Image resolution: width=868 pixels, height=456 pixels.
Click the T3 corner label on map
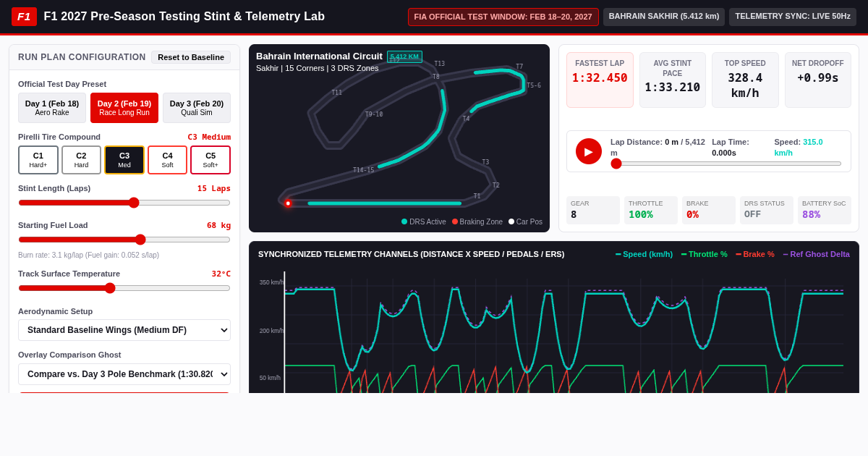pyautogui.click(x=485, y=162)
